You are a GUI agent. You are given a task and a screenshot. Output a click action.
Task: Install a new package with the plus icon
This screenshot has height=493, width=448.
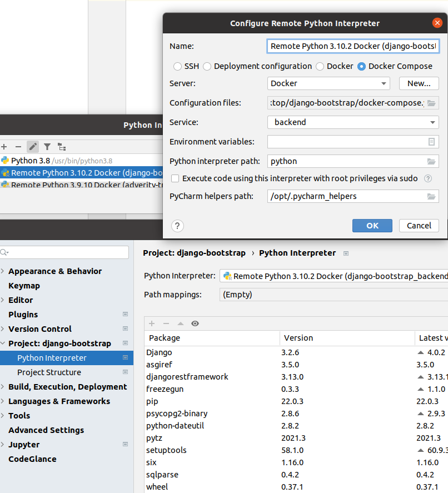(151, 323)
